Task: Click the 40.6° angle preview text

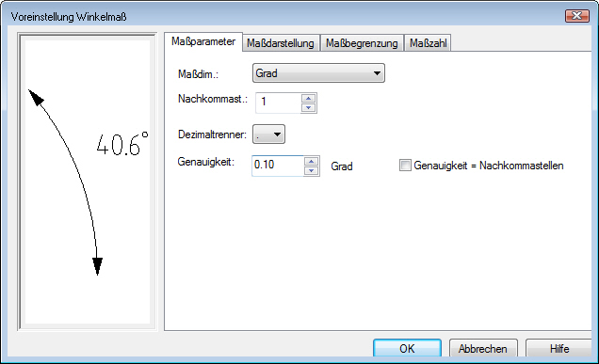Action: (x=122, y=144)
